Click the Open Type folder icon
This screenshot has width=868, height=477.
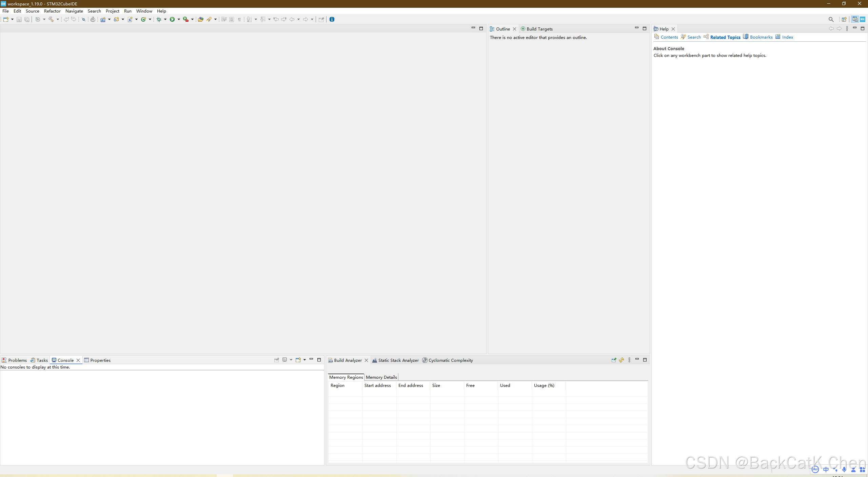(200, 19)
